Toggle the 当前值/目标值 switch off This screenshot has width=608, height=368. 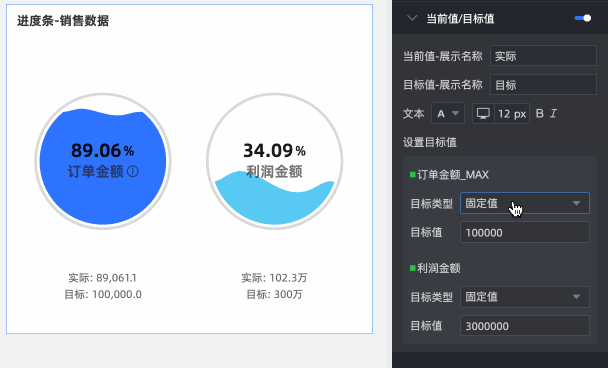click(583, 18)
